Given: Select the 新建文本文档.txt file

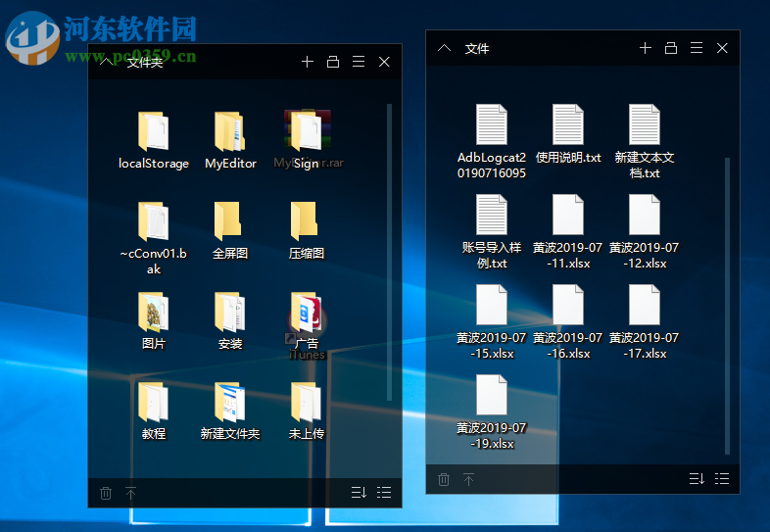Looking at the screenshot, I should pos(645,141).
